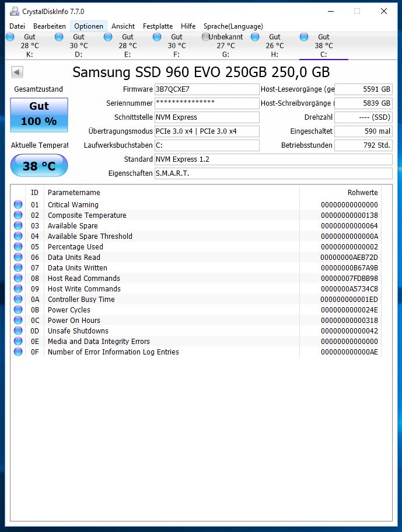Click Host-Lesevorgänge value 5591 GB
The height and width of the screenshot is (532, 402).
pyautogui.click(x=363, y=89)
